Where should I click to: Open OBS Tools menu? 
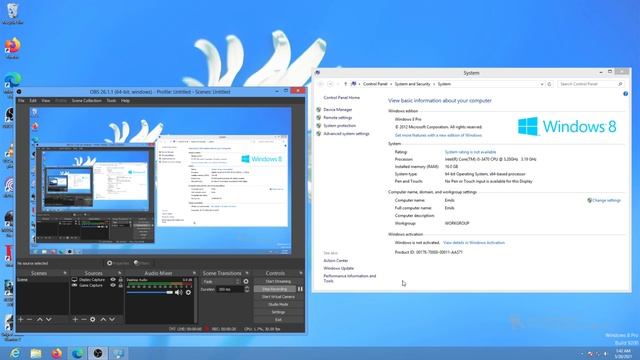click(x=111, y=100)
